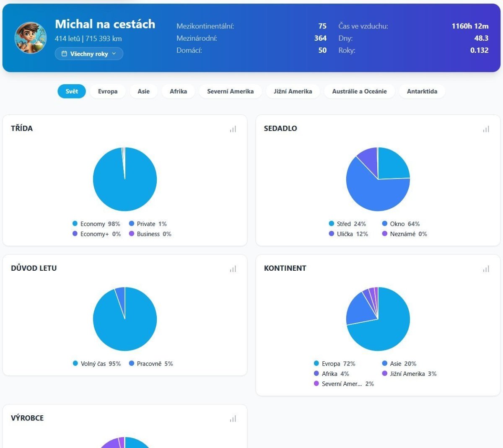The image size is (503, 448).
Task: Open the Severní Amerika tab
Action: [230, 91]
